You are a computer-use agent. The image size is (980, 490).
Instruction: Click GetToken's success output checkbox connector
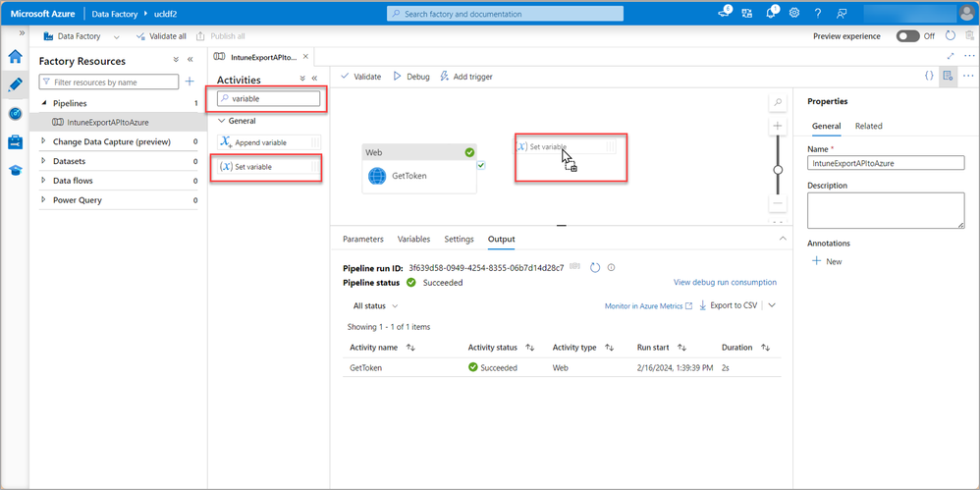click(481, 166)
